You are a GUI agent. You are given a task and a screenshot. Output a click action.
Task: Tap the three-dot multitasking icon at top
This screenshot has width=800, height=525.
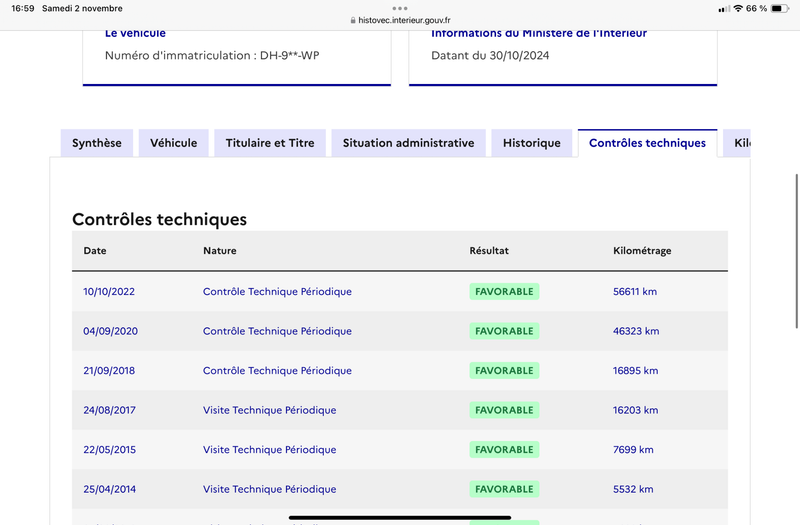[x=400, y=8]
